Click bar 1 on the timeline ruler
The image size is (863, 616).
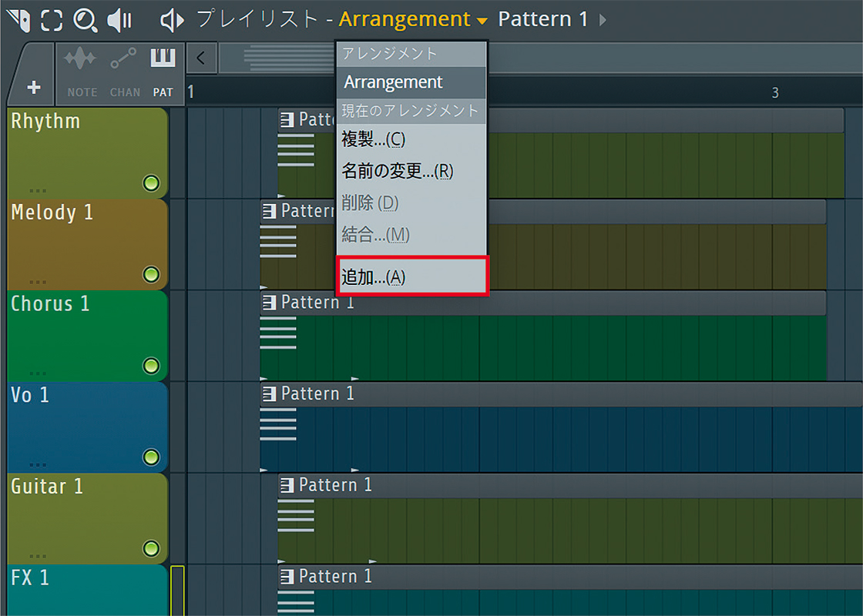pyautogui.click(x=191, y=92)
